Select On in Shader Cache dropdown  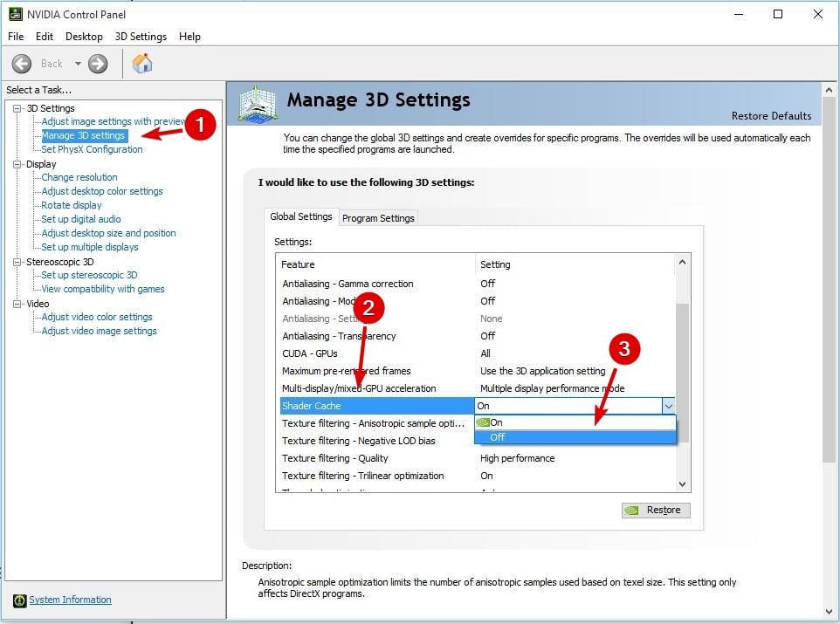tap(575, 422)
